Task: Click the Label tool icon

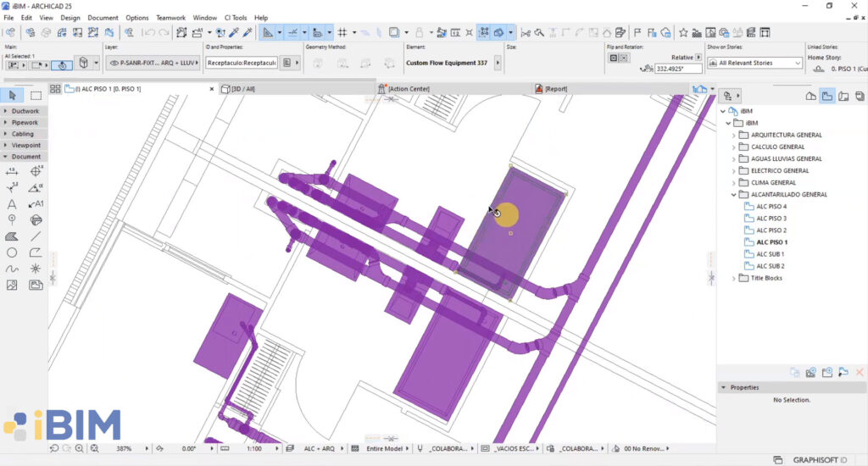Action: coord(36,204)
